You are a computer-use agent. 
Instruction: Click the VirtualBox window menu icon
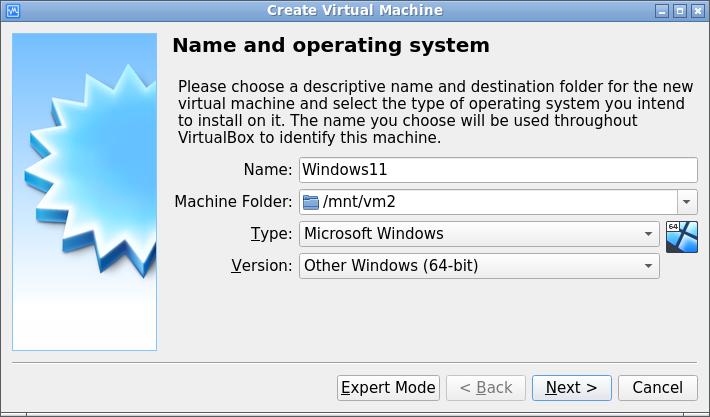[13, 10]
